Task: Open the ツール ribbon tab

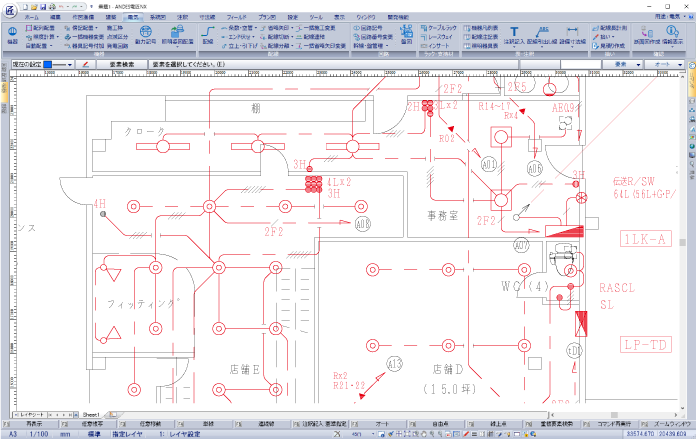Action: click(x=316, y=17)
